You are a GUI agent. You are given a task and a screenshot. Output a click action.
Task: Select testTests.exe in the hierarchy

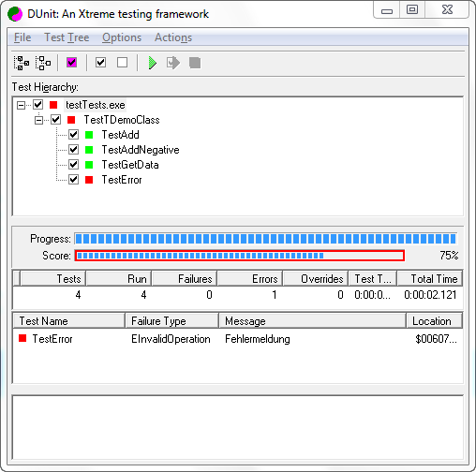(96, 105)
